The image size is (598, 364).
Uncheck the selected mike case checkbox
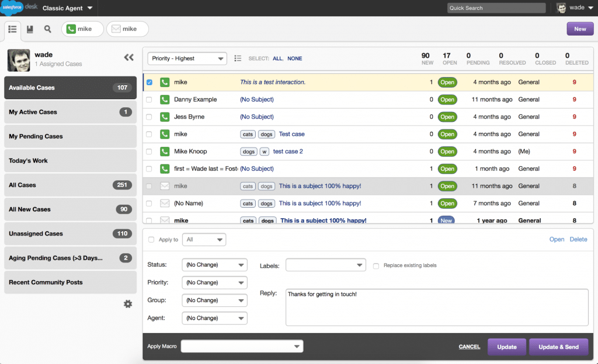click(x=149, y=82)
